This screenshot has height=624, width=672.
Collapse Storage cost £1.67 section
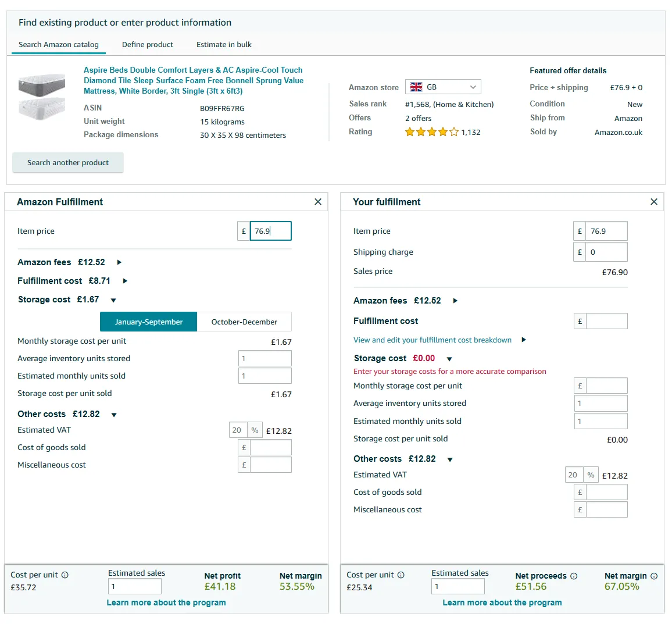point(113,300)
